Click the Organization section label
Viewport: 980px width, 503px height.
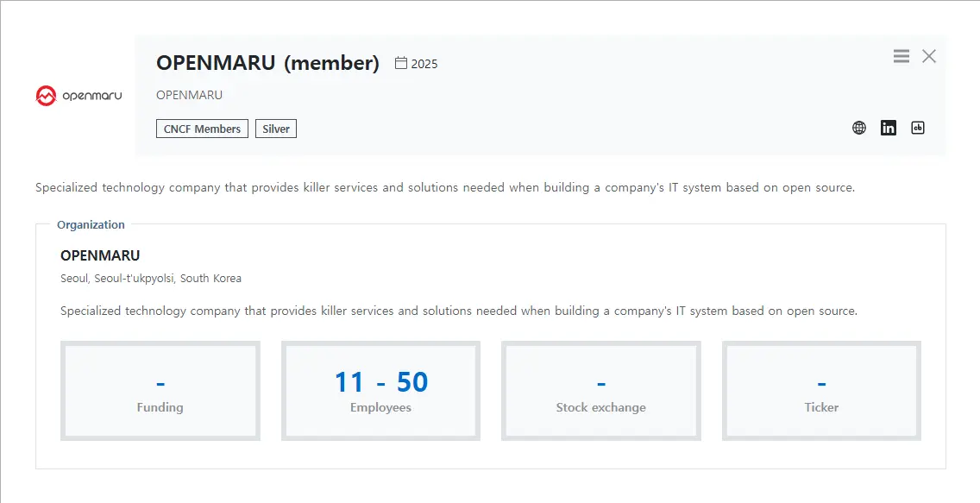[x=91, y=224]
